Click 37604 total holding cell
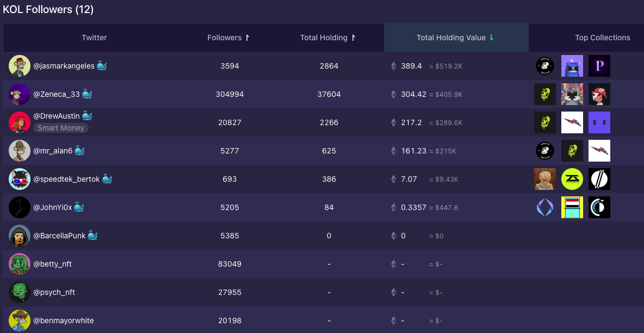This screenshot has height=333, width=644. pos(329,94)
